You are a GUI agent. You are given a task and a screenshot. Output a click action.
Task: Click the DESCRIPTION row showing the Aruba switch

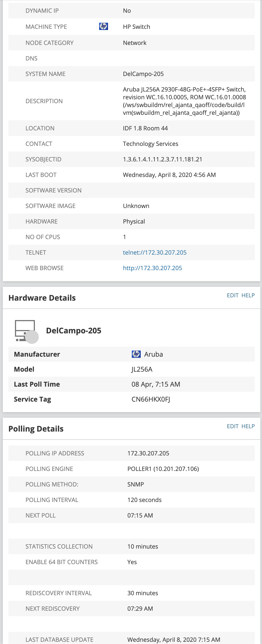(184, 101)
